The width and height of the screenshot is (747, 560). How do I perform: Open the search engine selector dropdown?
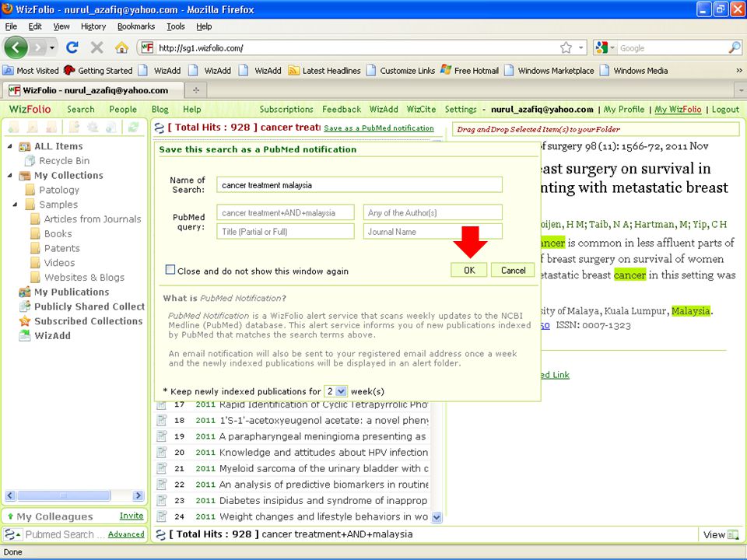click(x=612, y=47)
